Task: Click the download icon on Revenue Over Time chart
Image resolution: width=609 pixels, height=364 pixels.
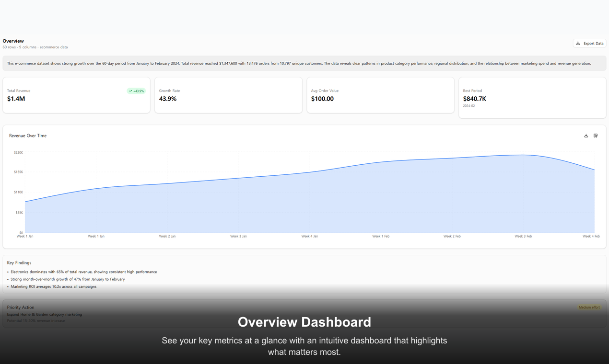Action: coord(586,136)
